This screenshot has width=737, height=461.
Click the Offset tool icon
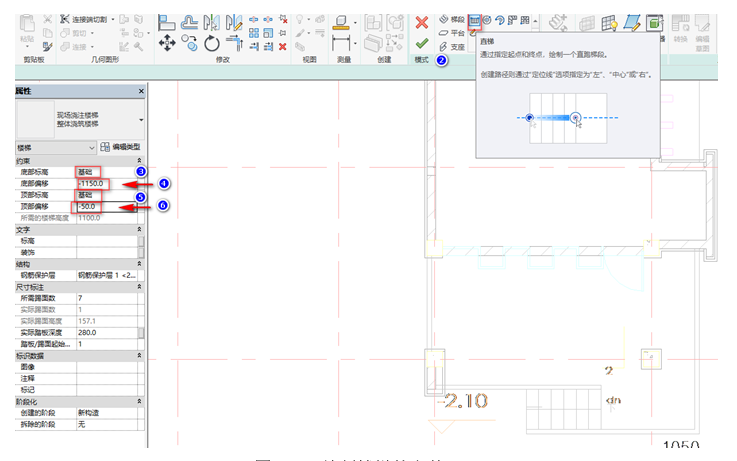(189, 20)
